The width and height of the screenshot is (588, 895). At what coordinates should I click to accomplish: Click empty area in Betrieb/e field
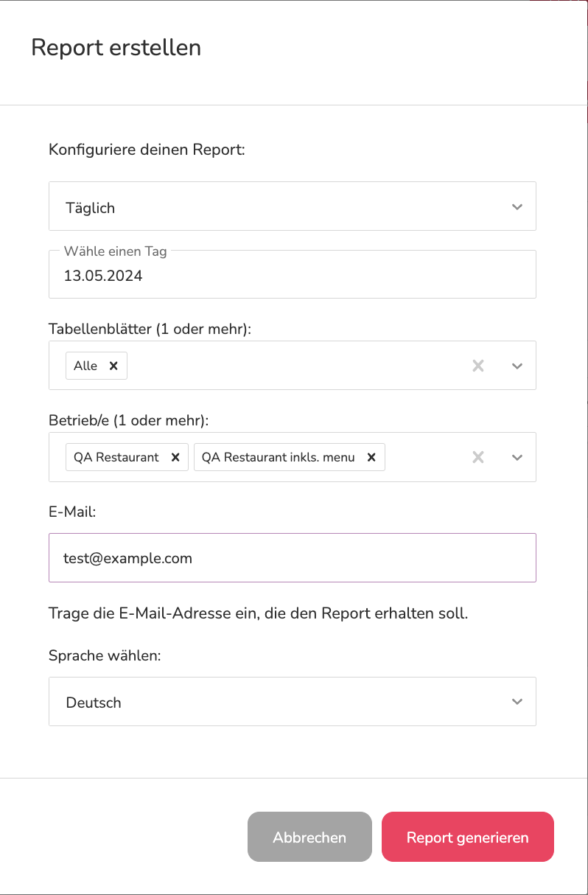pos(425,457)
